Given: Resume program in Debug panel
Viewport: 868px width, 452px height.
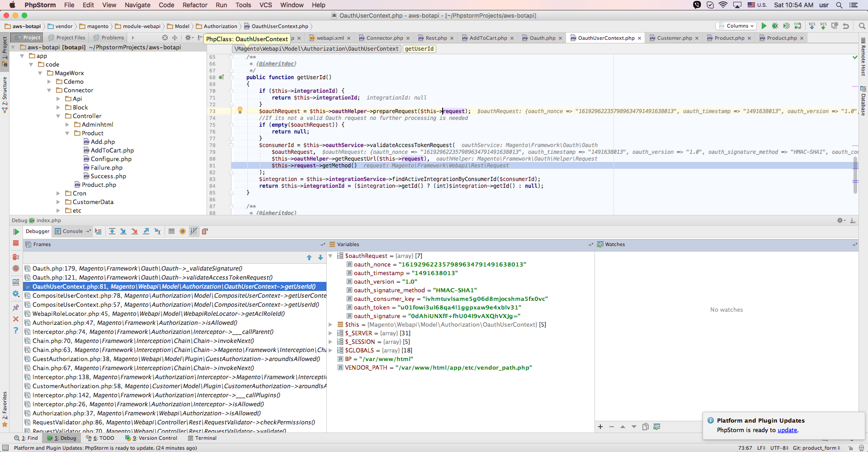Looking at the screenshot, I should (16, 232).
